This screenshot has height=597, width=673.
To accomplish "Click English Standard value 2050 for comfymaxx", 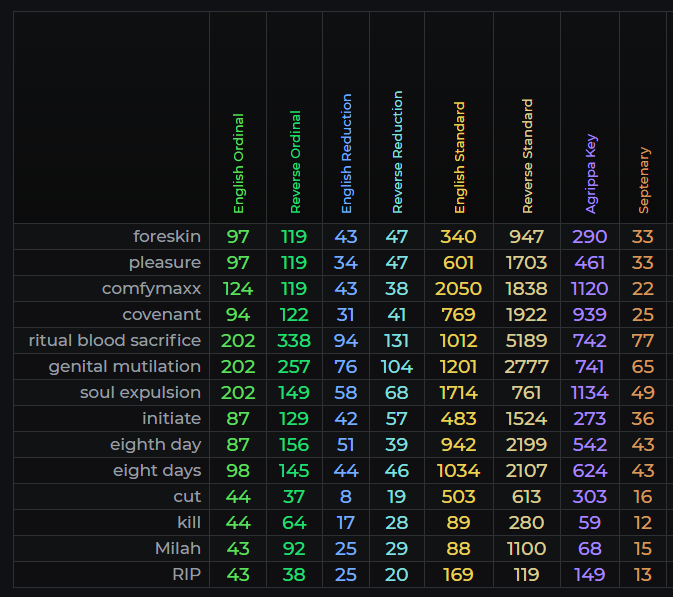I will (x=458, y=289).
